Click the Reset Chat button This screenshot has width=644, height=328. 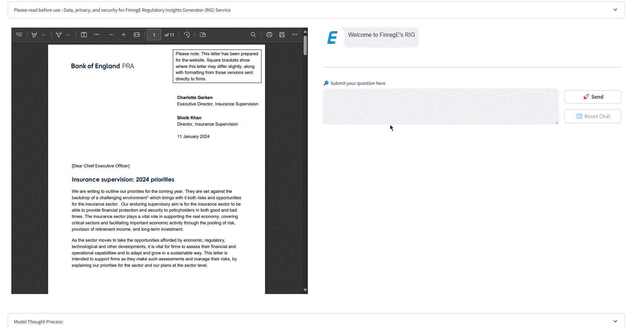pos(593,116)
